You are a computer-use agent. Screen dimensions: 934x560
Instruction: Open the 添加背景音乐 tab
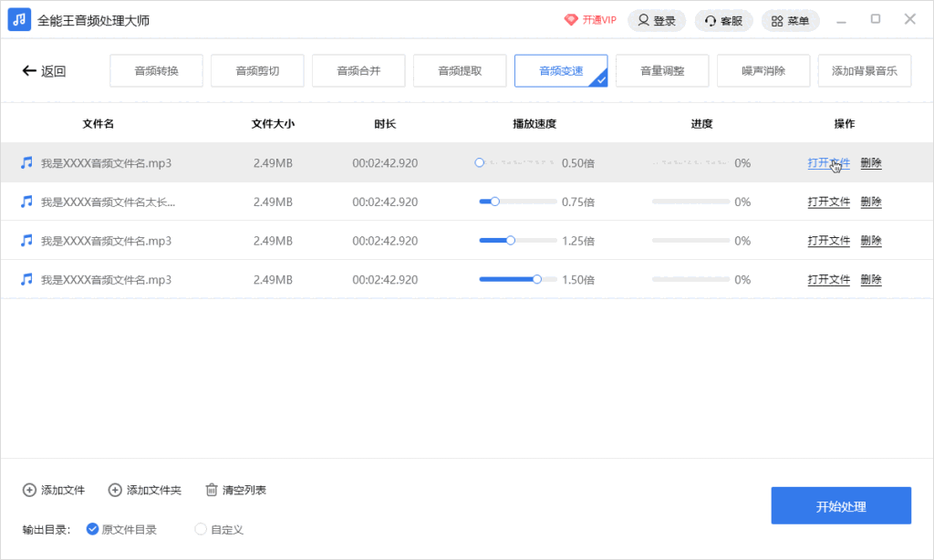coord(864,70)
